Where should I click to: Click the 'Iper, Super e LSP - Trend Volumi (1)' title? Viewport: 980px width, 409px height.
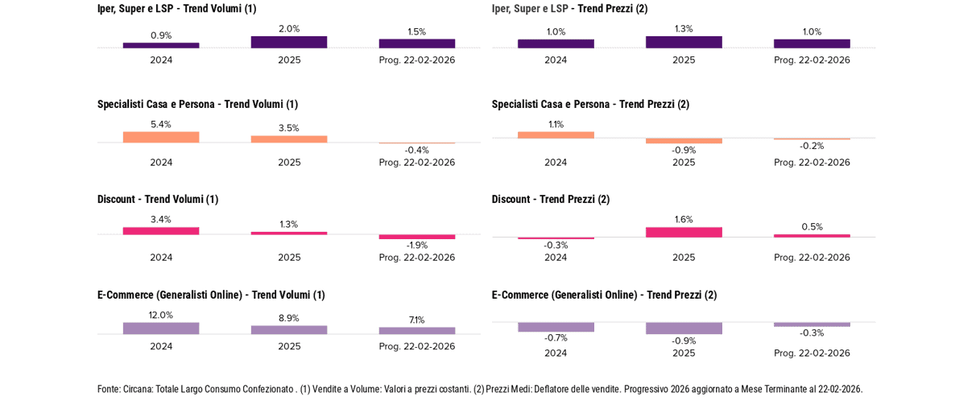point(177,9)
